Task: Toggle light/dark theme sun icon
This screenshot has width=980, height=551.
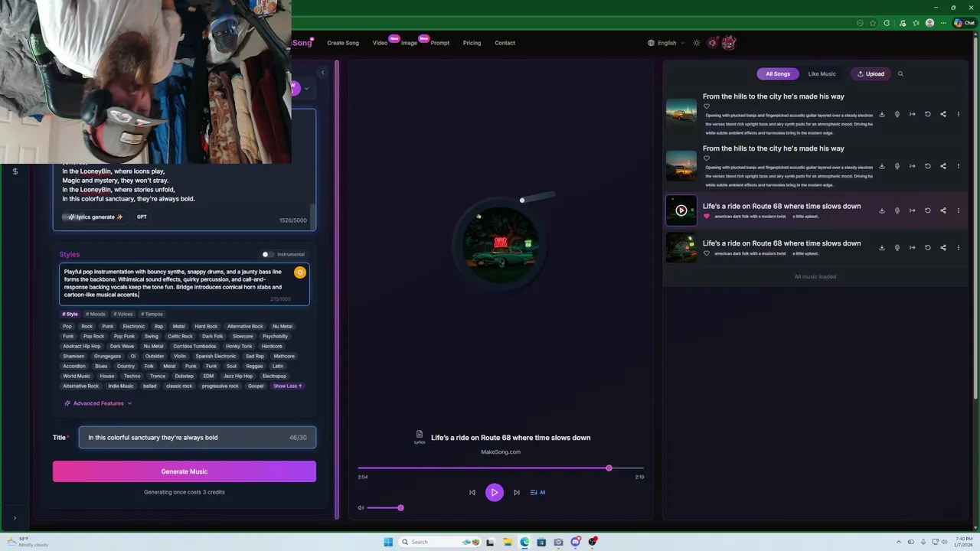Action: [x=696, y=43]
